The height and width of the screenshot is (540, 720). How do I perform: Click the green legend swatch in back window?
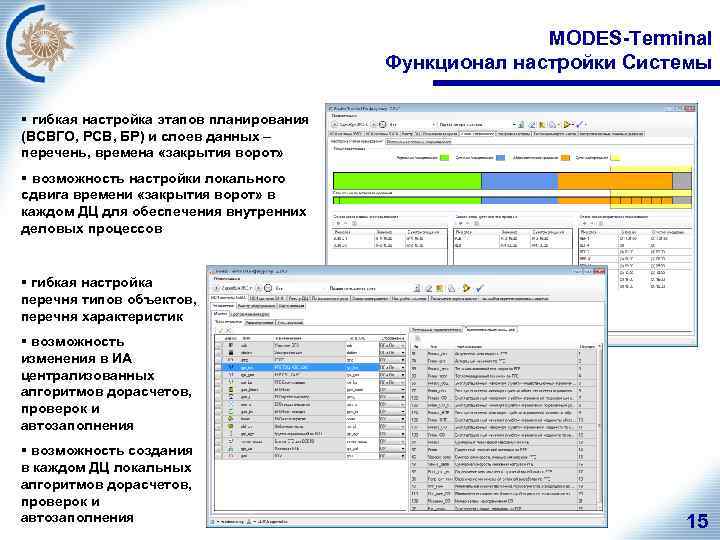pyautogui.click(x=444, y=158)
